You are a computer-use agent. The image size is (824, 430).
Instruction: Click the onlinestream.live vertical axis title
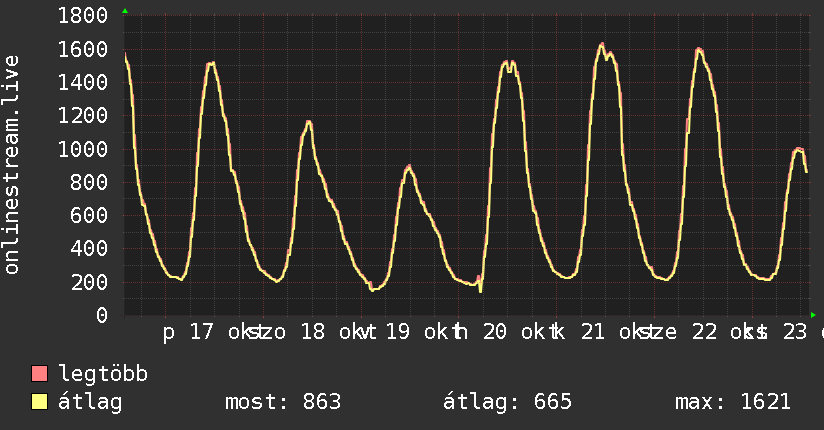click(11, 165)
